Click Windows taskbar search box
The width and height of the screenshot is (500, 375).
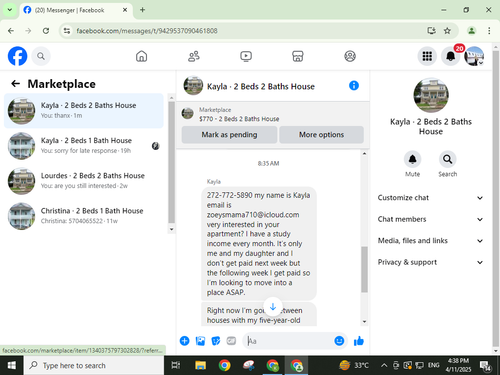click(94, 365)
